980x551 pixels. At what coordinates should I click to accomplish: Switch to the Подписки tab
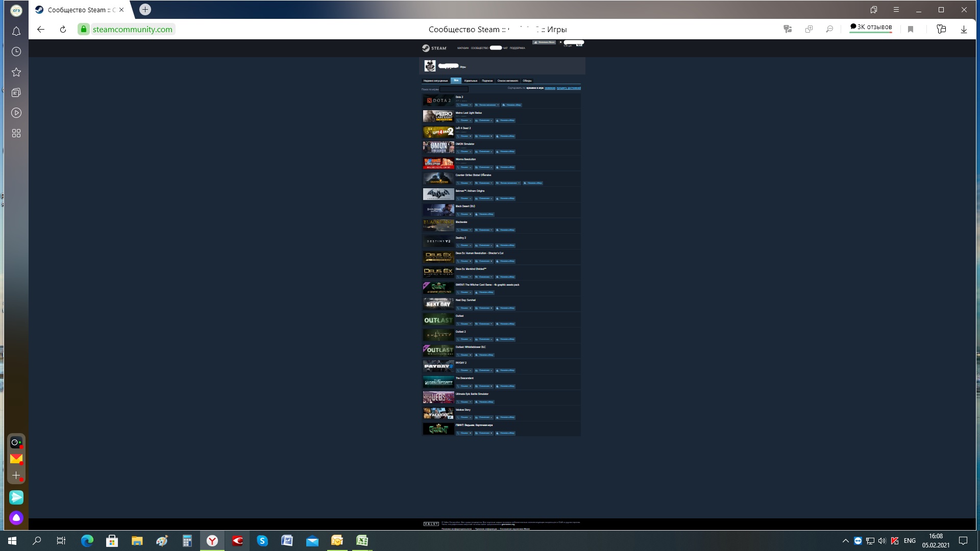click(487, 81)
